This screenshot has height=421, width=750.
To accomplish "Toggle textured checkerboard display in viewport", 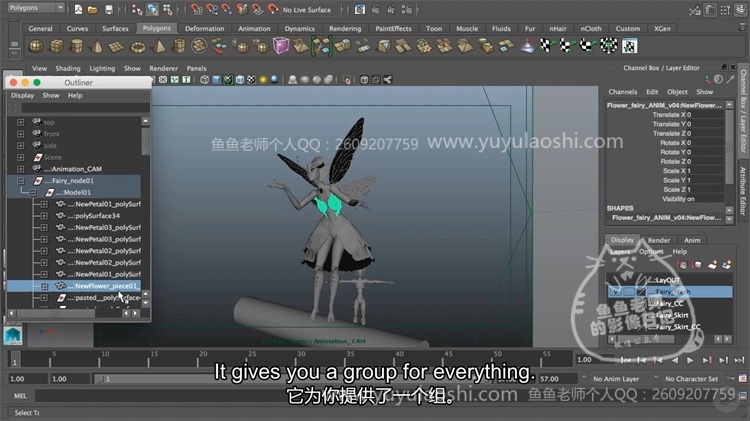I will pyautogui.click(x=252, y=80).
